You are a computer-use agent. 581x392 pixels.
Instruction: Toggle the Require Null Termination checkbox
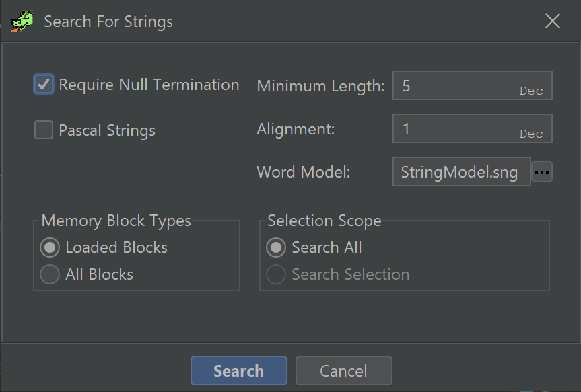tap(44, 85)
